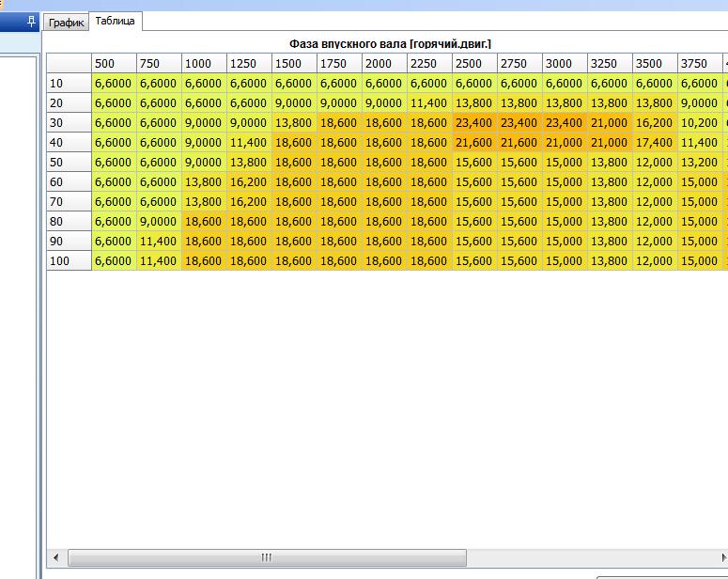The width and height of the screenshot is (728, 579).
Task: Select the Таблица tab
Action: pyautogui.click(x=116, y=21)
